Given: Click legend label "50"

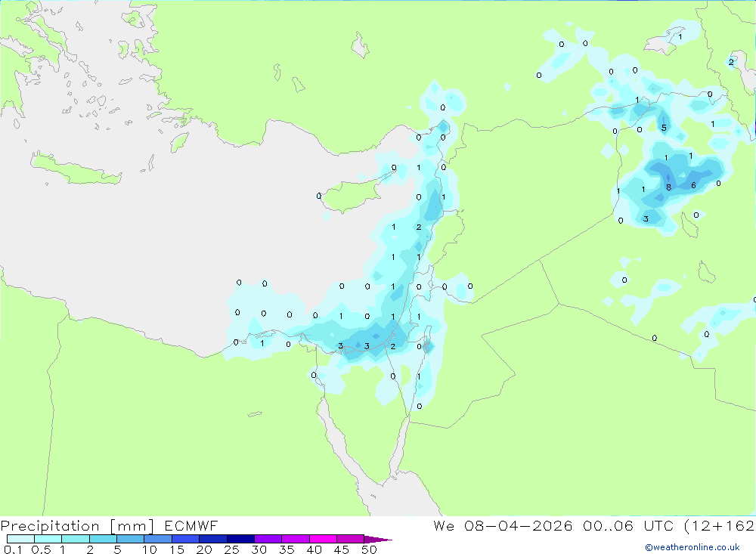Looking at the screenshot, I should [x=369, y=549].
